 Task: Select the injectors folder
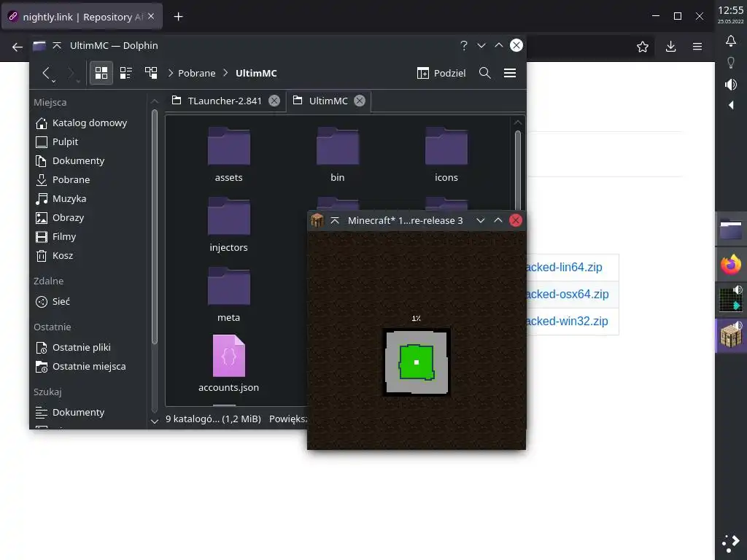[x=228, y=225]
